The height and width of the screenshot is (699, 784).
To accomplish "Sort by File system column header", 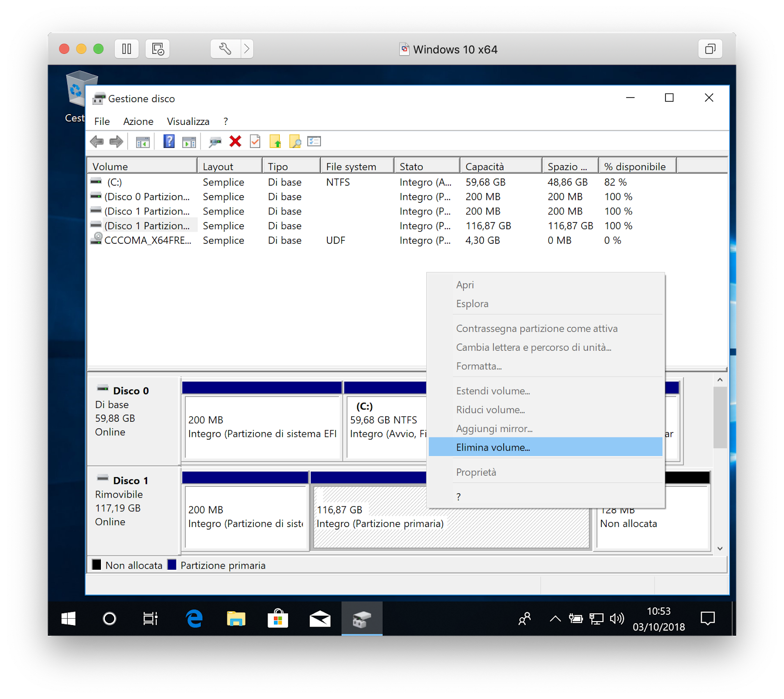I will tap(357, 167).
